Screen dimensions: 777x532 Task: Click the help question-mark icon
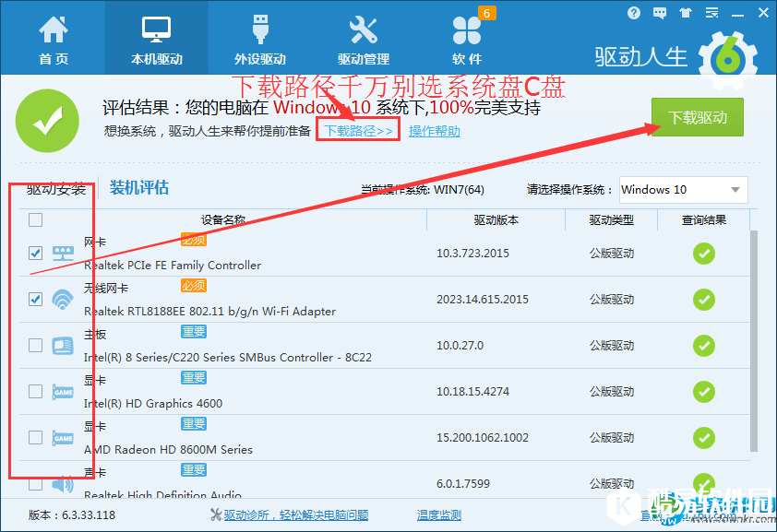click(x=633, y=12)
